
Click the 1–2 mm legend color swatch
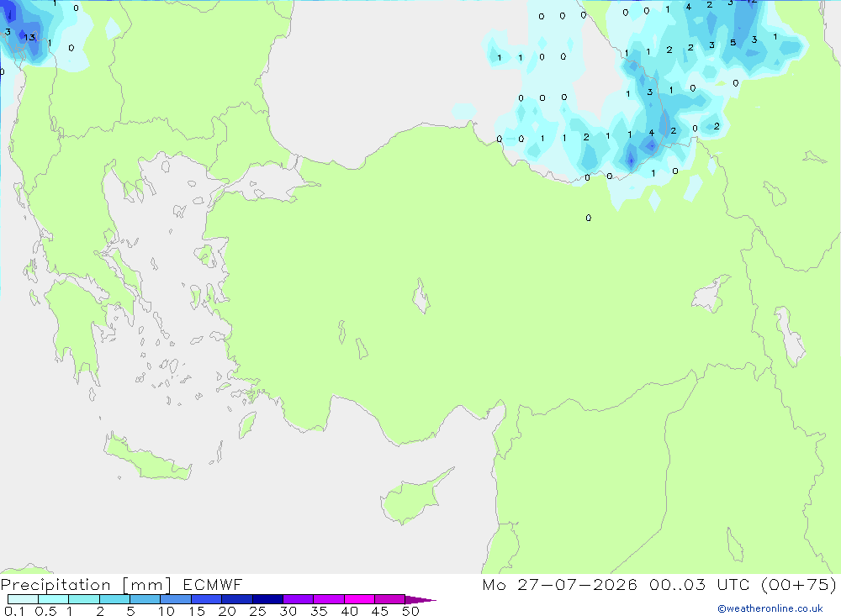pyautogui.click(x=84, y=599)
